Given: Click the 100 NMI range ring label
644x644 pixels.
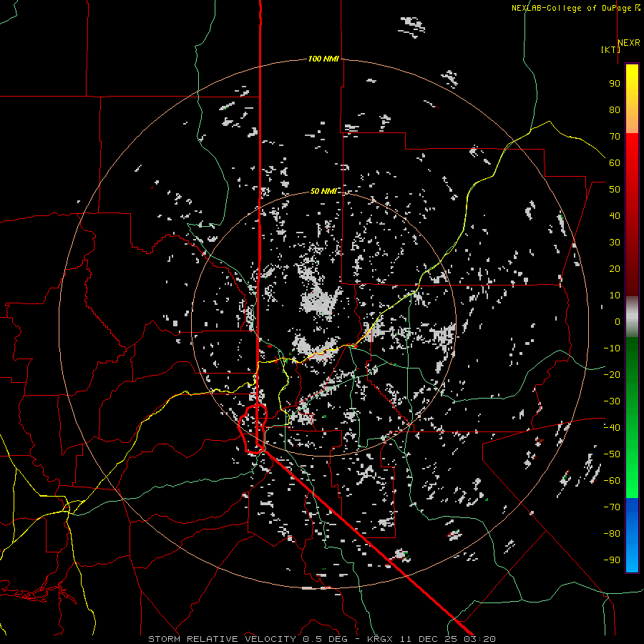Looking at the screenshot, I should pos(323,59).
